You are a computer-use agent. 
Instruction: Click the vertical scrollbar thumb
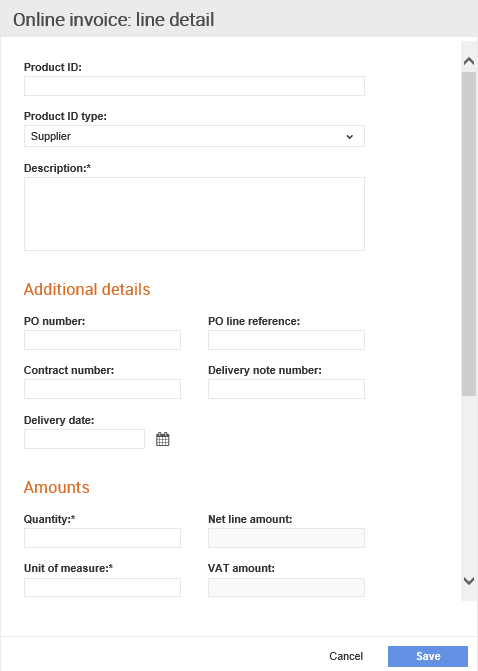pos(469,234)
